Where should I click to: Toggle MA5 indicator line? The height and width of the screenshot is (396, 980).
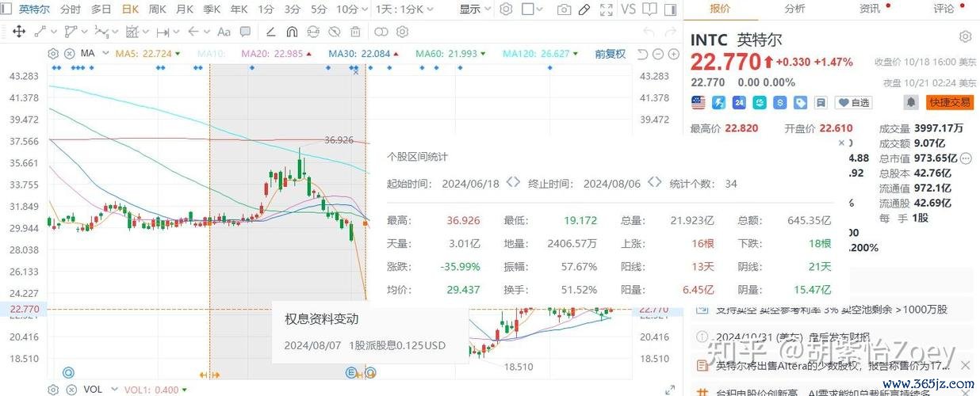pos(148,53)
